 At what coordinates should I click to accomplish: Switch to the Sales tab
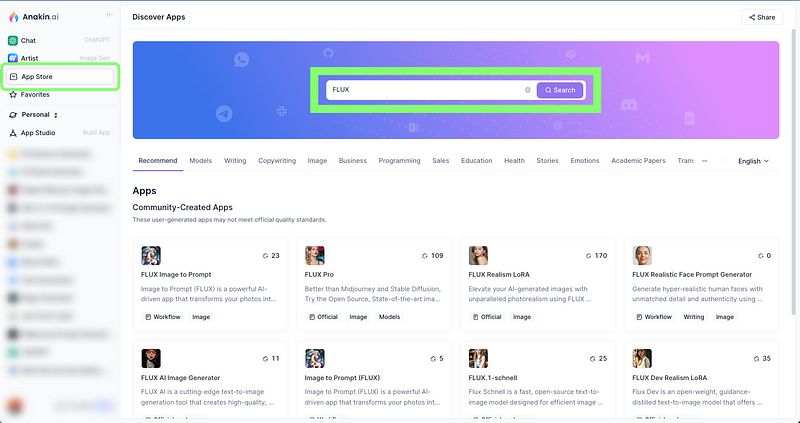pos(441,161)
